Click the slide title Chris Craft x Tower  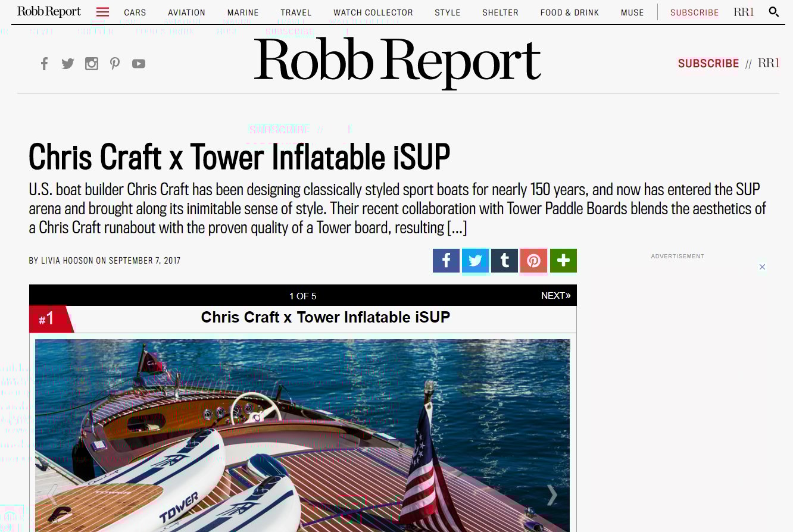[x=326, y=317]
